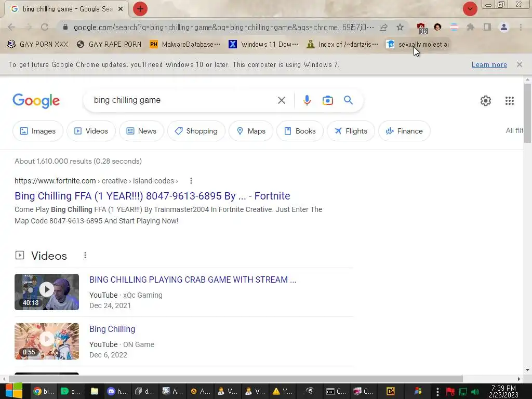Open the Windows Start button
532x399 pixels.
click(14, 391)
